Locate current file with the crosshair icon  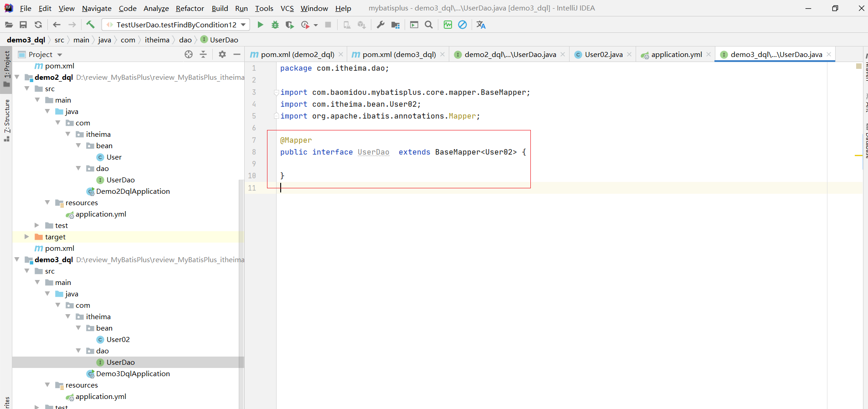pos(189,54)
